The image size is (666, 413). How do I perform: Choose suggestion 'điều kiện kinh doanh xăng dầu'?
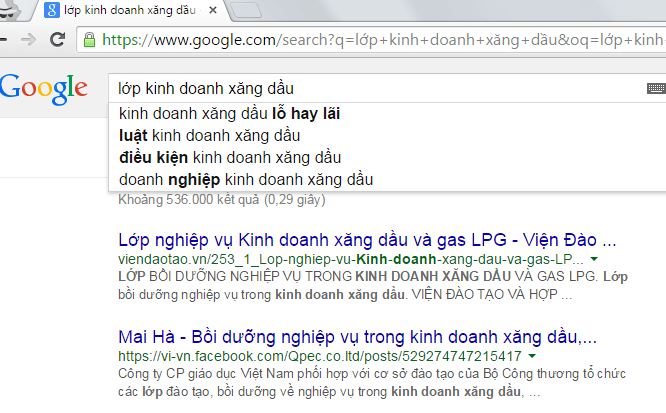pos(230,158)
